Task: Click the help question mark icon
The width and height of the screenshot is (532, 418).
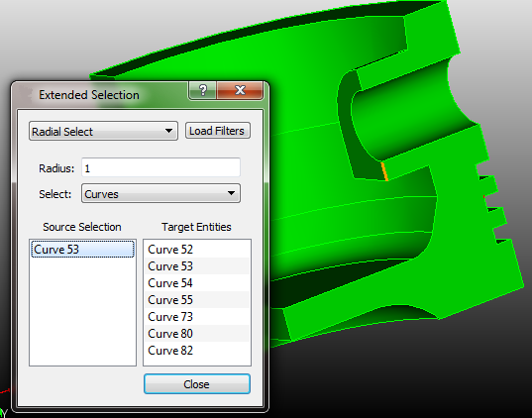Action: click(202, 90)
